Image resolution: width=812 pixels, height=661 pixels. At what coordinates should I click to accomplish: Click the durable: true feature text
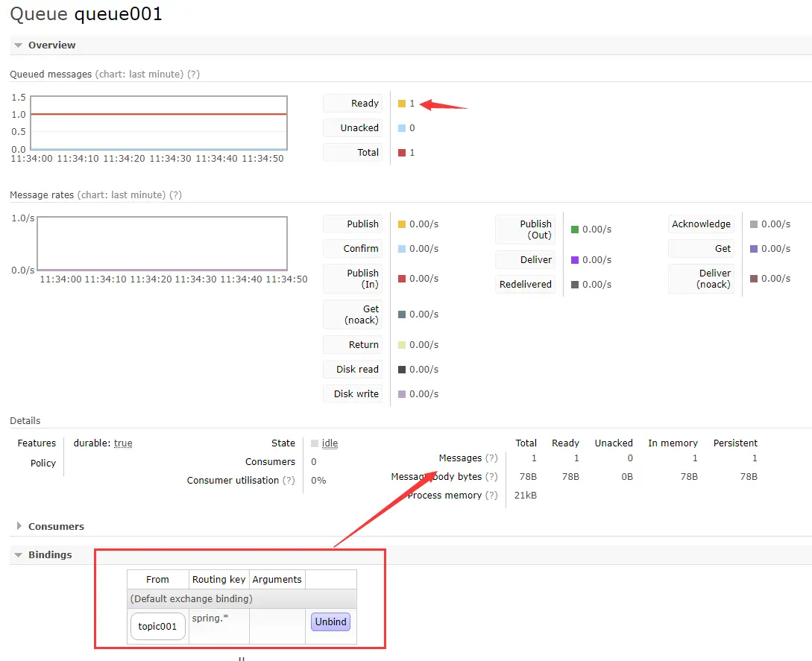click(103, 443)
